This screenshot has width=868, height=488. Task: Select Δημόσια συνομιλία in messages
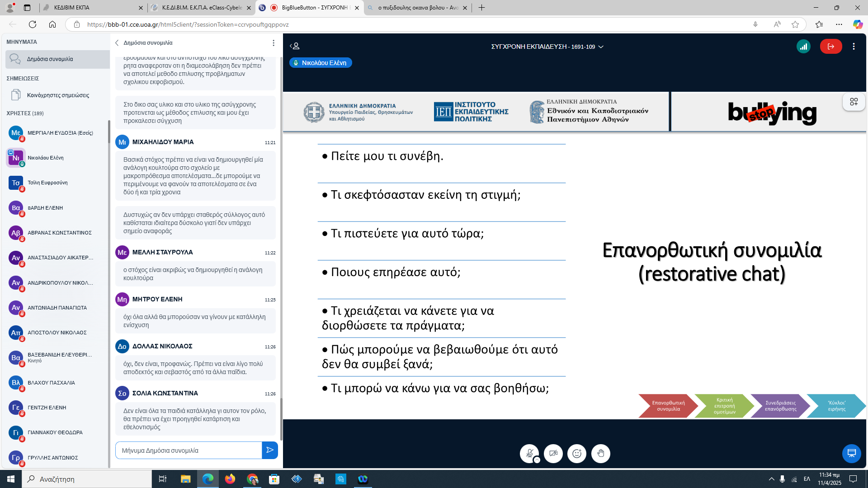coord(57,59)
